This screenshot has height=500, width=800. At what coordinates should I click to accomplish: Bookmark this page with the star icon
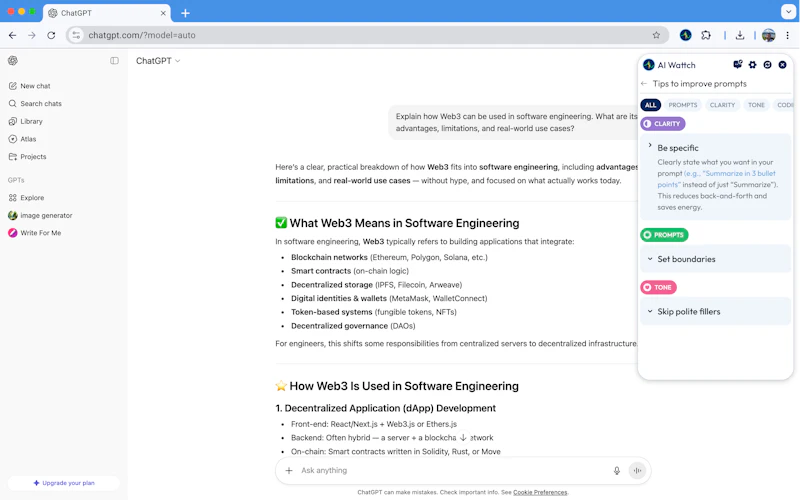coord(656,35)
